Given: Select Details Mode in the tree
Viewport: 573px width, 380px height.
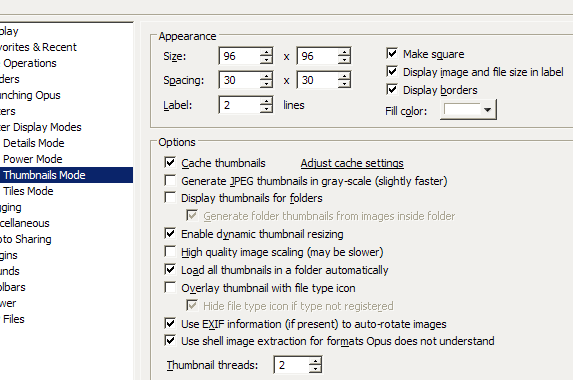Looking at the screenshot, I should point(34,143).
